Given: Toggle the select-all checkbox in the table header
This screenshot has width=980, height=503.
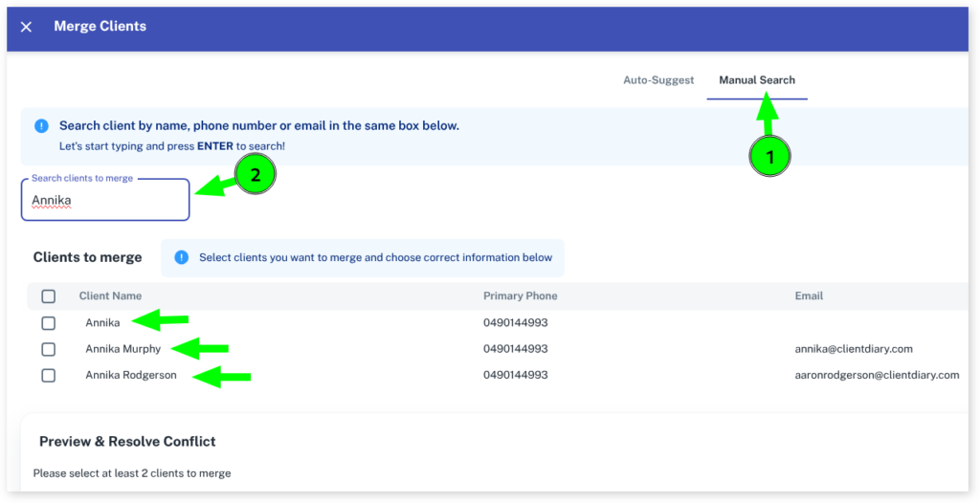Looking at the screenshot, I should point(49,296).
